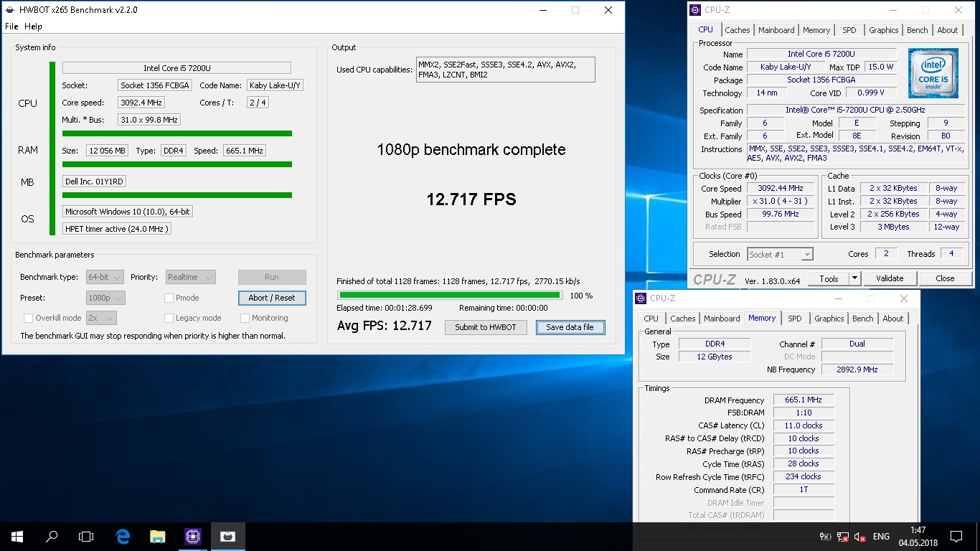The image size is (980, 551).
Task: Click Used CPU capabilities text box
Action: coord(505,70)
